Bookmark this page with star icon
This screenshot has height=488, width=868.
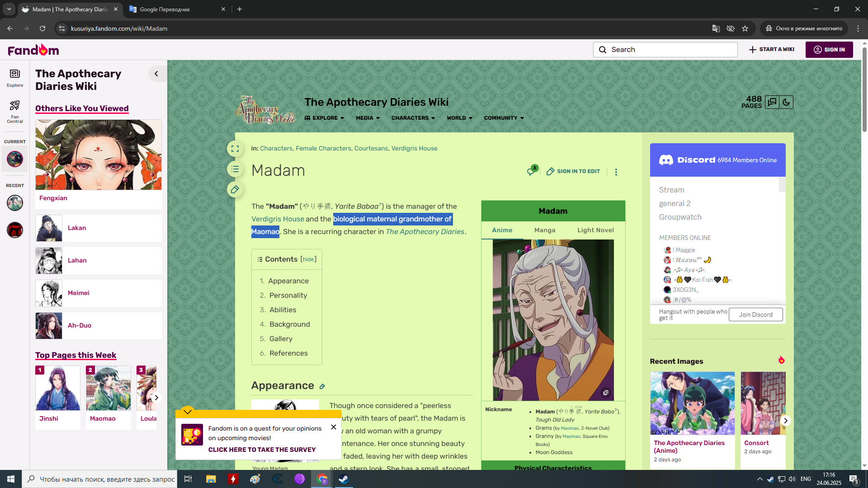[x=745, y=28]
